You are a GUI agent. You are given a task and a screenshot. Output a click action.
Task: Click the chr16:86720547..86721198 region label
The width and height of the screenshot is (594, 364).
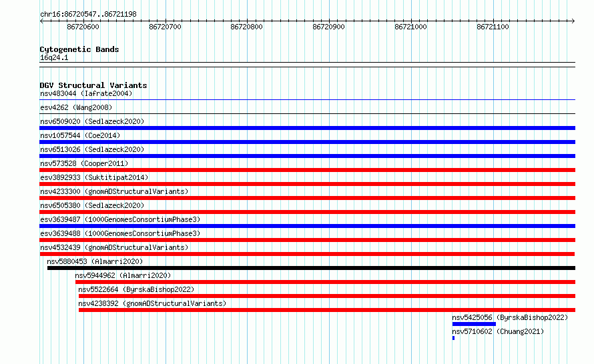(88, 15)
